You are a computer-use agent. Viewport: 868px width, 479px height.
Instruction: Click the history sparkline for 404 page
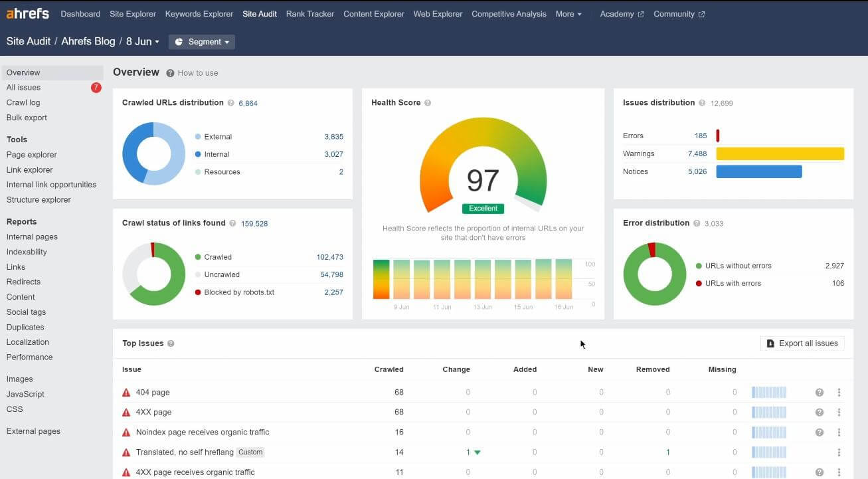point(769,393)
